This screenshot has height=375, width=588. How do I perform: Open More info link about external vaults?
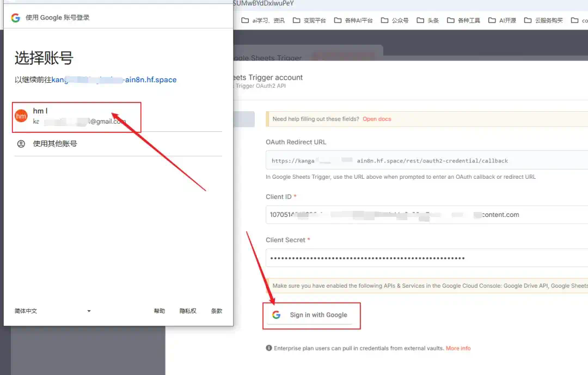point(458,348)
